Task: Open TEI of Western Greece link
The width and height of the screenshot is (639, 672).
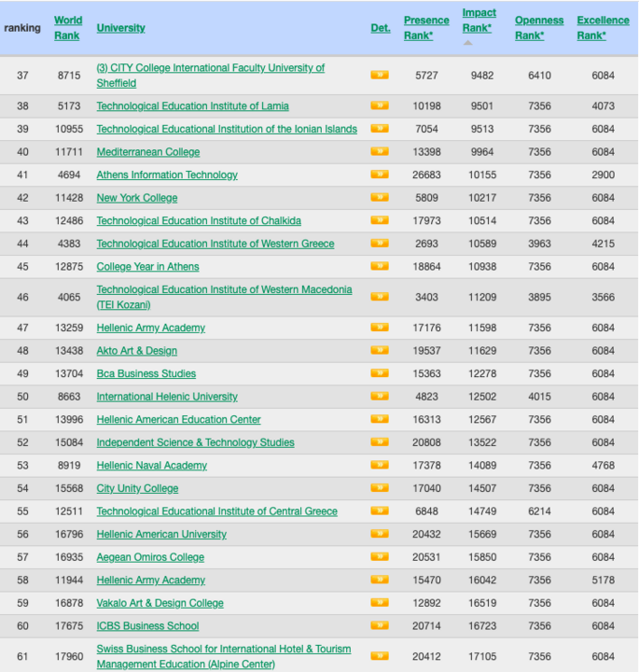Action: click(215, 244)
